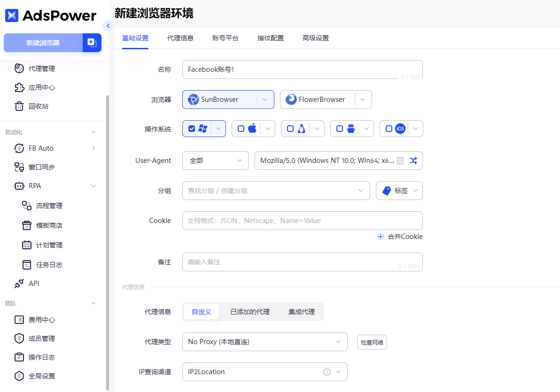Open the API sidebar item
This screenshot has height=392, width=560.
[x=27, y=284]
